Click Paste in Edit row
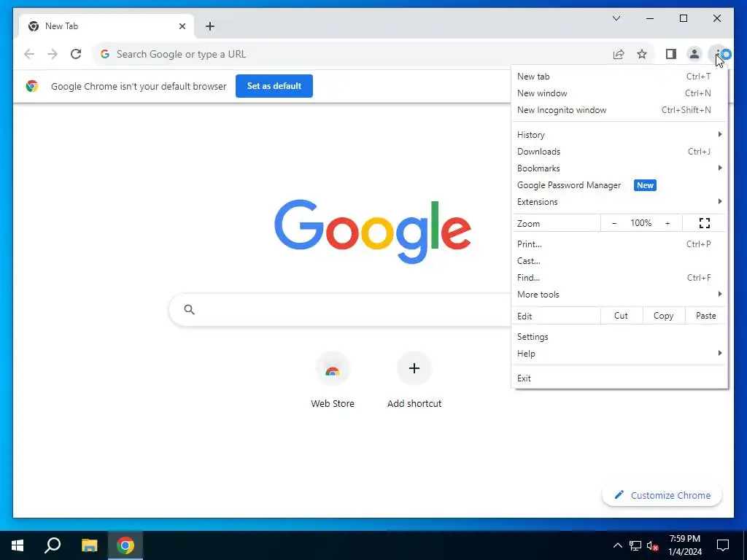The width and height of the screenshot is (747, 560). 706,316
